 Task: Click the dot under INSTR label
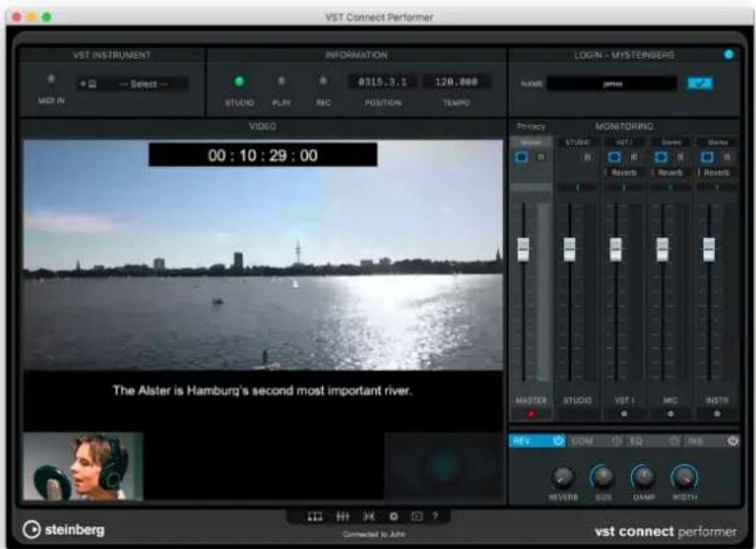point(717,414)
